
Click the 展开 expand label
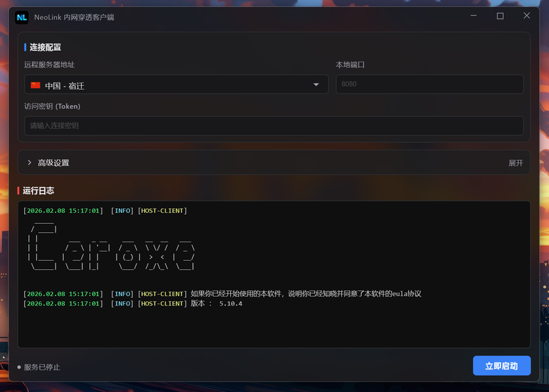(516, 163)
